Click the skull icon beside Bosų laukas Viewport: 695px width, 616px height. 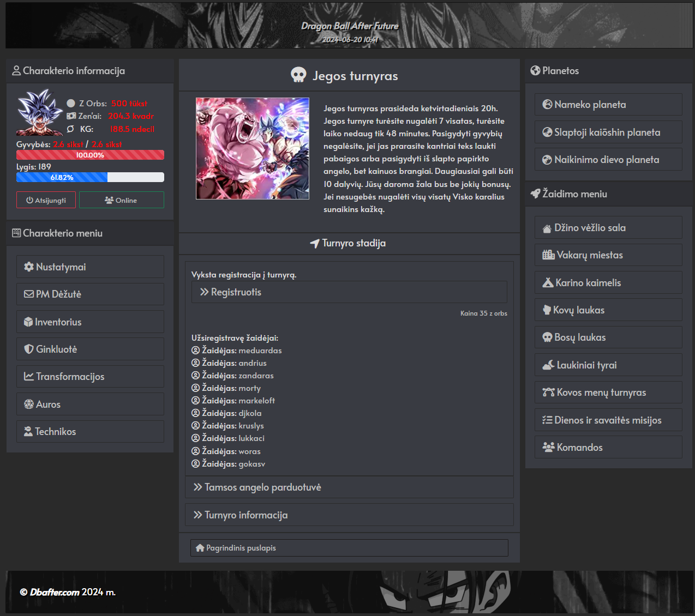pos(547,337)
